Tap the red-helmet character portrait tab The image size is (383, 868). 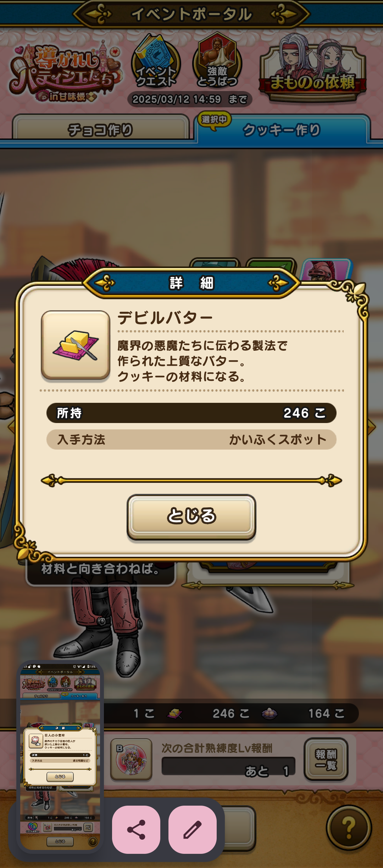[x=327, y=270]
